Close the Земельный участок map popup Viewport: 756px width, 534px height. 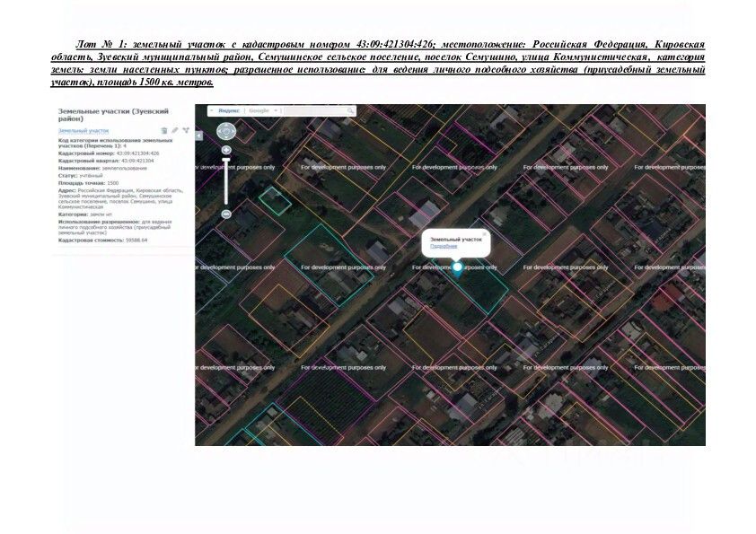pos(485,234)
